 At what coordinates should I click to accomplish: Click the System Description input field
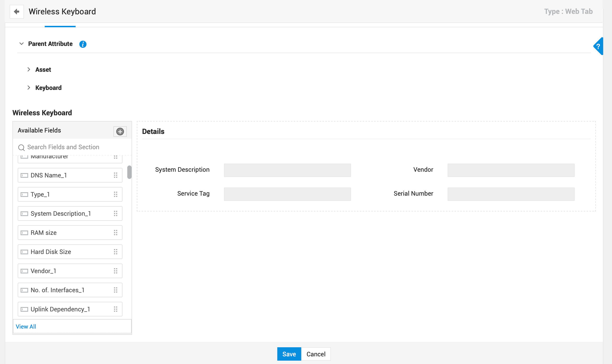(x=287, y=170)
